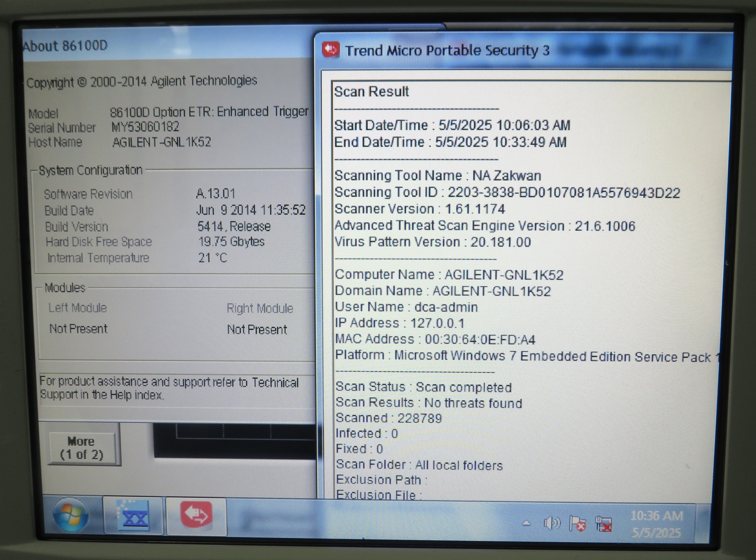Select Domain Name line in scan result

click(443, 291)
